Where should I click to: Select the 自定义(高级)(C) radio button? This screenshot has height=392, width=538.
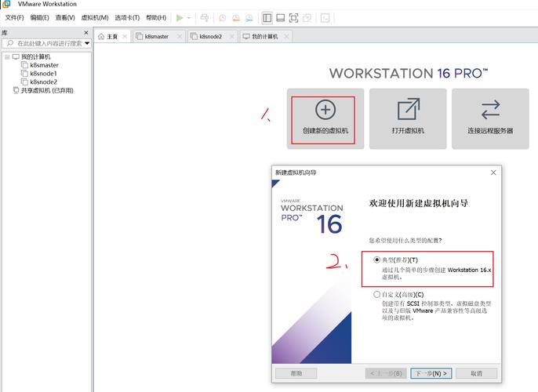point(376,294)
